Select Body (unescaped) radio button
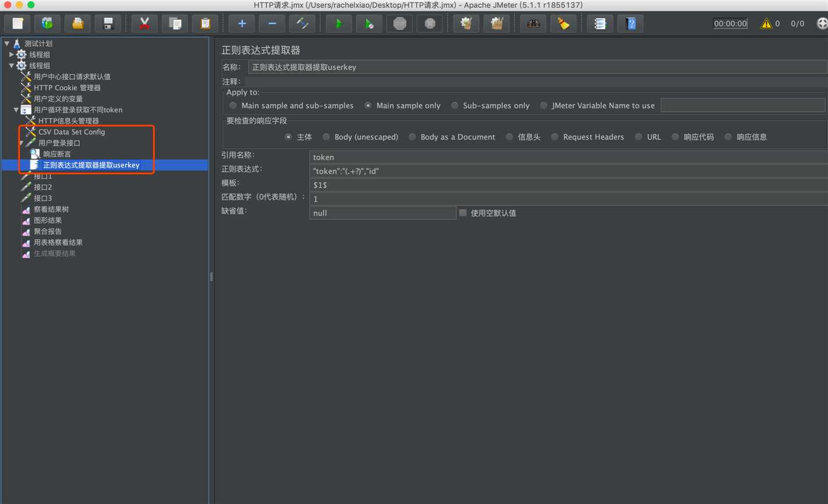The image size is (828, 504). click(x=326, y=137)
